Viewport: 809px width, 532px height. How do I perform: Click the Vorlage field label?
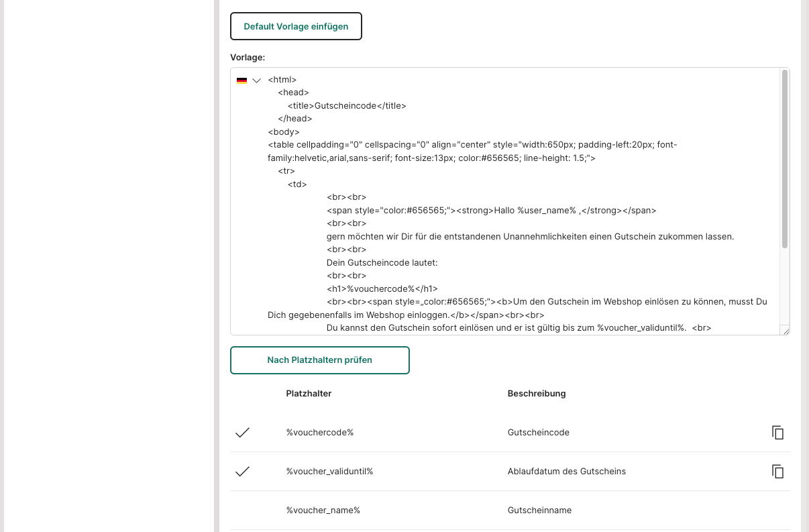247,57
